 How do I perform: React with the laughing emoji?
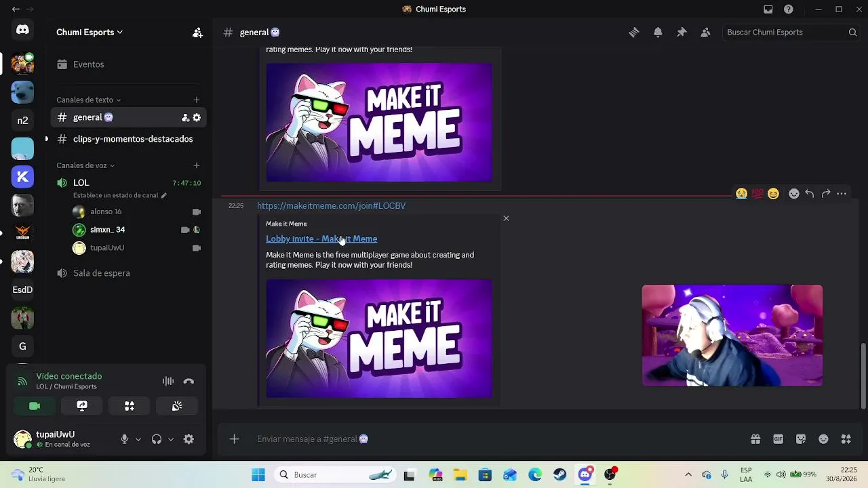pos(773,194)
